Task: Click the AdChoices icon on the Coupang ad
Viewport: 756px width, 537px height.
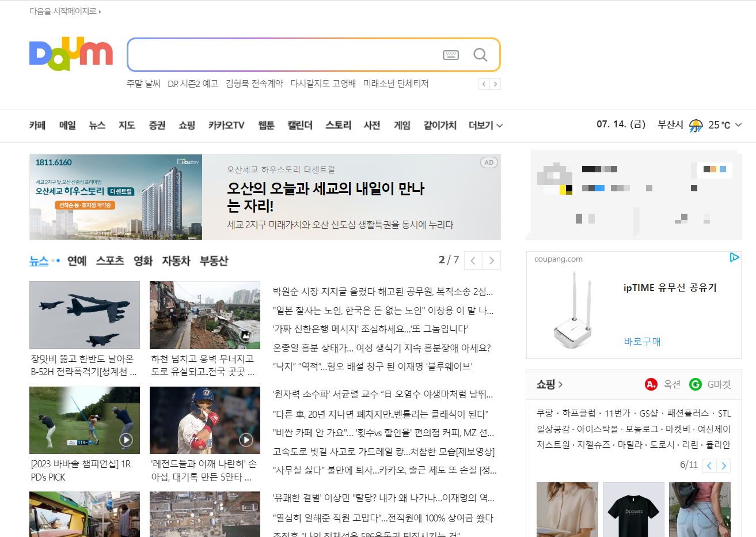Action: (x=734, y=258)
